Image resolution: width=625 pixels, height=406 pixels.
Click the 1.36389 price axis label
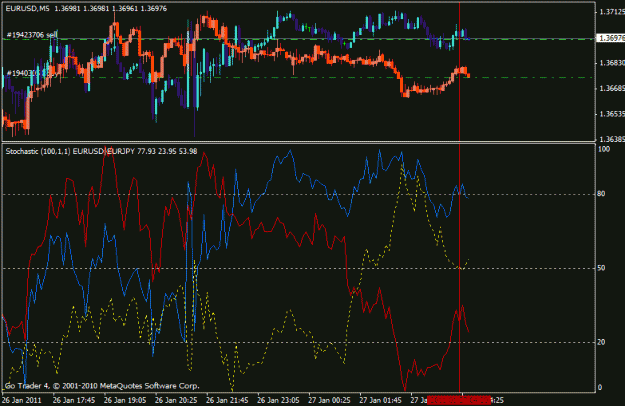click(612, 139)
